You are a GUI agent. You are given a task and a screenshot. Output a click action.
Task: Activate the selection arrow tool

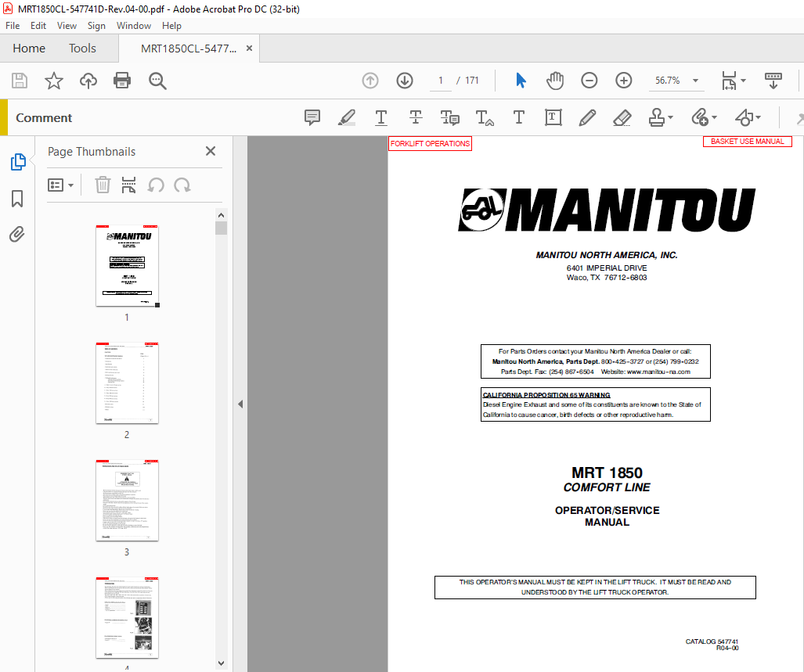[x=521, y=81]
